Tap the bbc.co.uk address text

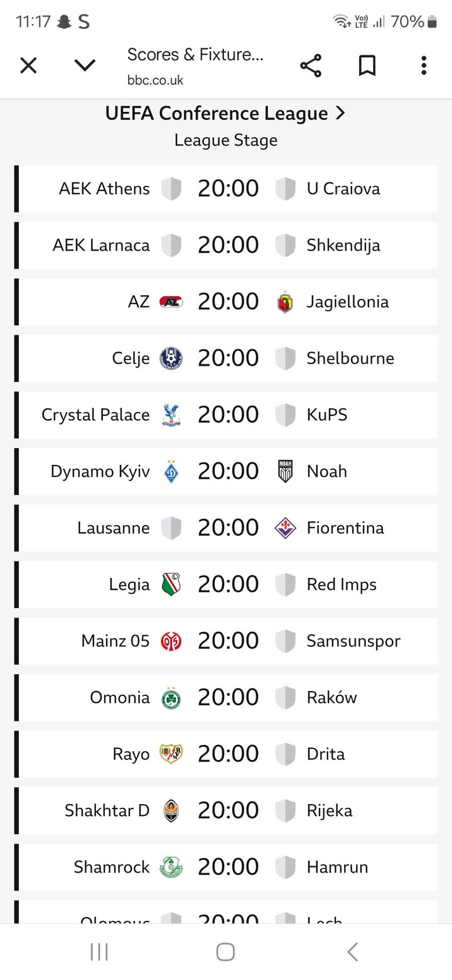coord(155,80)
